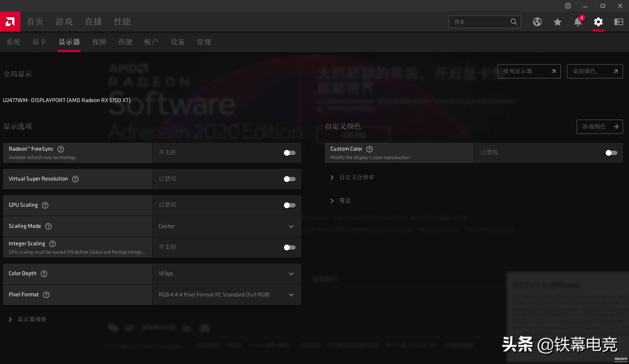Enable GPU Scaling switch
The image size is (629, 364).
[290, 205]
